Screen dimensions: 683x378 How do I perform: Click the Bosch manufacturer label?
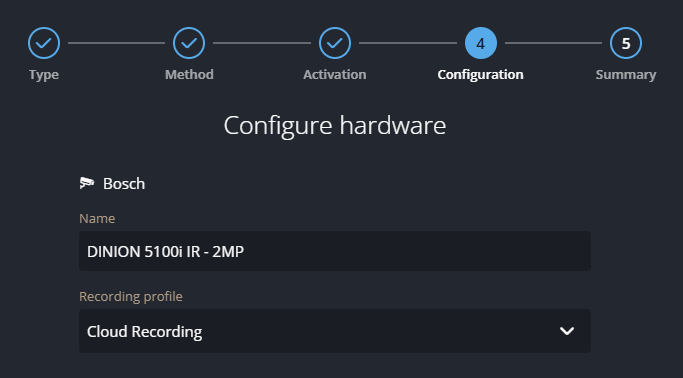pos(124,184)
